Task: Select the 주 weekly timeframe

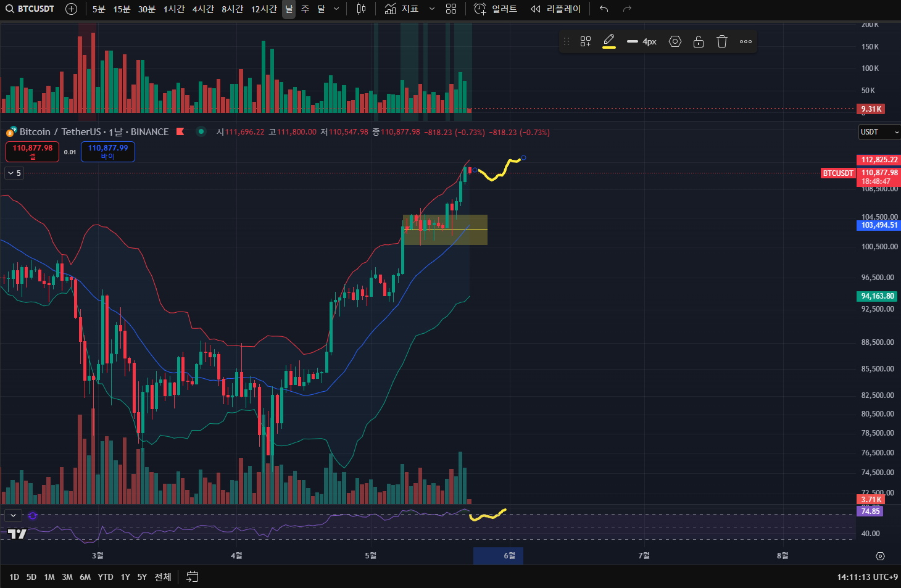Action: pyautogui.click(x=305, y=9)
